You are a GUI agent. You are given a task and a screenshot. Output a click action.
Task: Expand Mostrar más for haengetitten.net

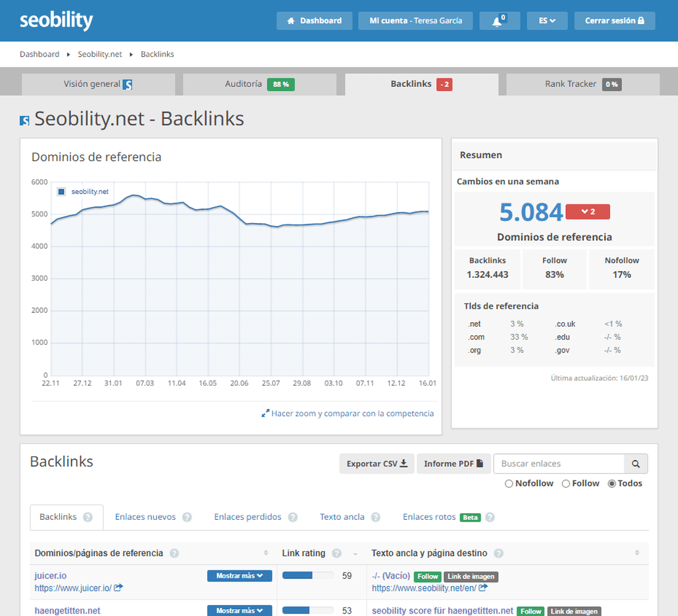(240, 610)
